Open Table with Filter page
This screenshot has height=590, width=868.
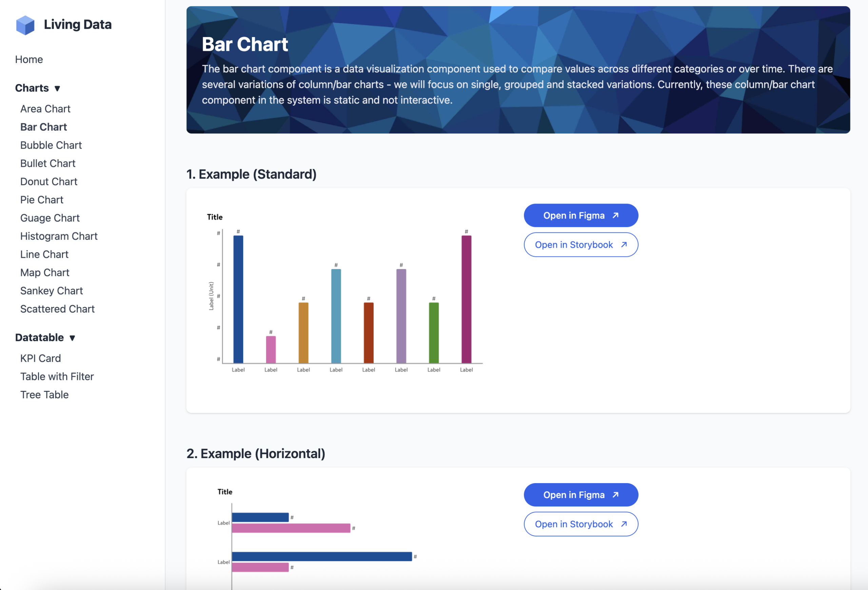pos(57,376)
